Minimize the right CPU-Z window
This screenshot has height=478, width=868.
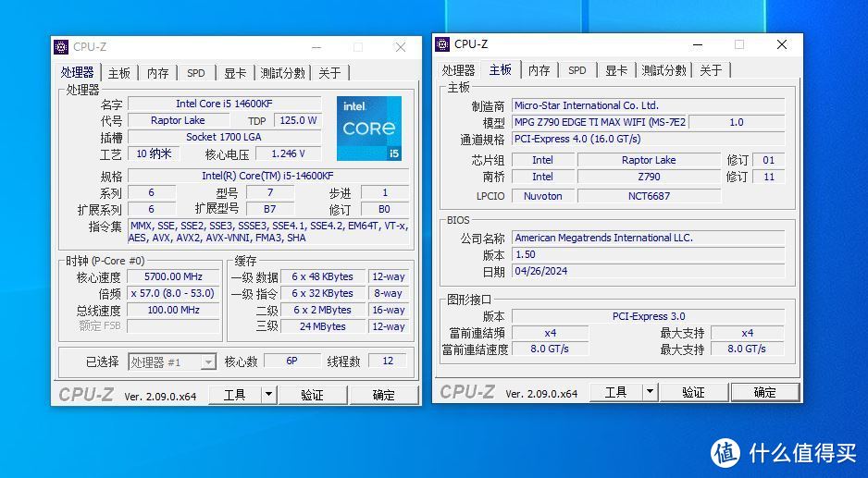[x=698, y=44]
